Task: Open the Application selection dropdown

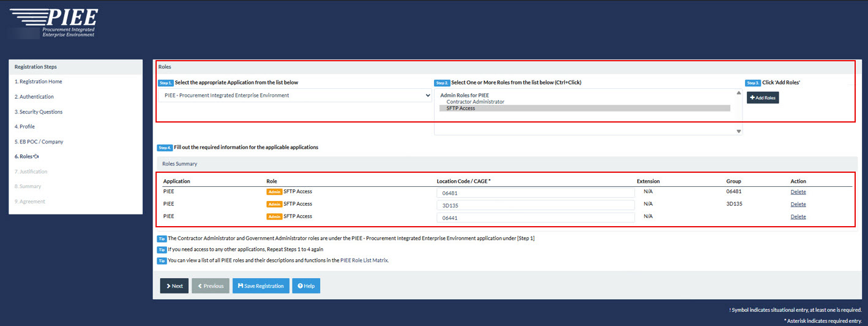Action: (x=297, y=96)
